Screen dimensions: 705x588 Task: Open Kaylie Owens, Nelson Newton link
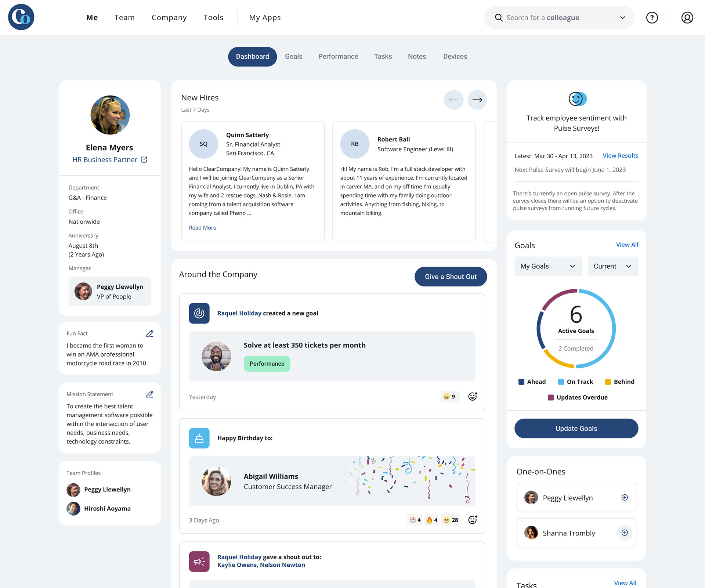261,565
